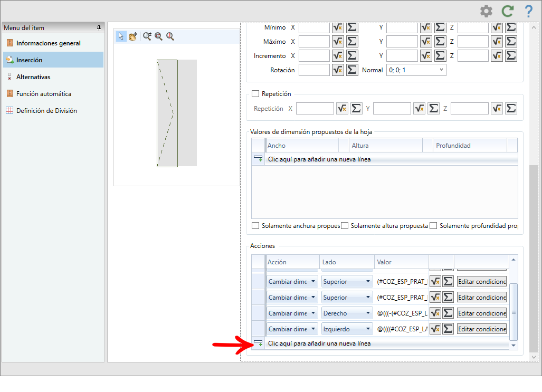542x392 pixels.
Task: Check Solamente anchura propuesta
Action: pyautogui.click(x=255, y=226)
